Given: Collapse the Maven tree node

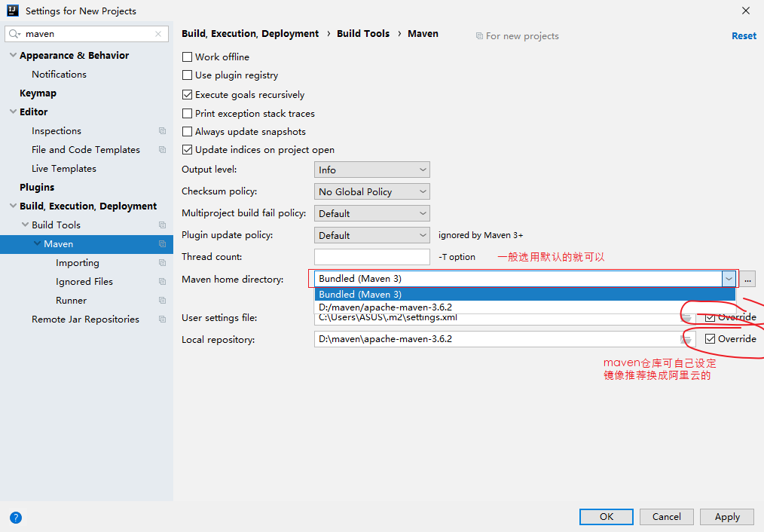Looking at the screenshot, I should pyautogui.click(x=37, y=243).
